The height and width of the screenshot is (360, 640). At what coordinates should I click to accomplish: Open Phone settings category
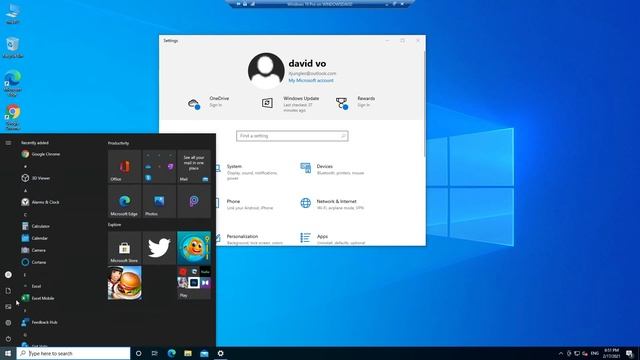tap(245, 204)
